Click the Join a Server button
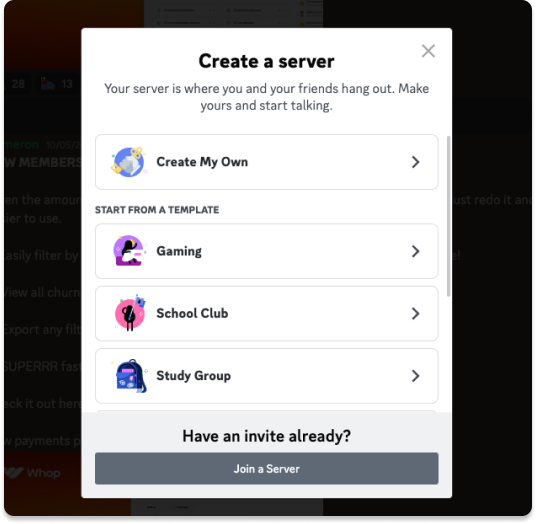Screen dimensions: 536x524 267,469
